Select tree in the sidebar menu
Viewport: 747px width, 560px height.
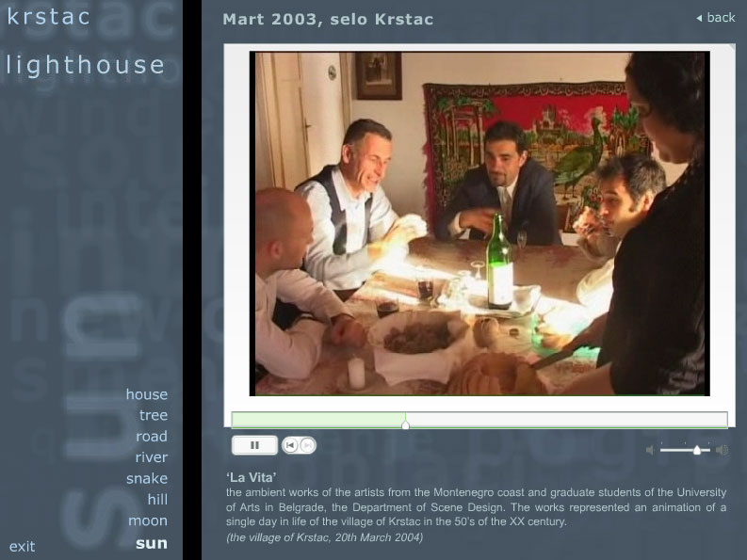tap(154, 415)
